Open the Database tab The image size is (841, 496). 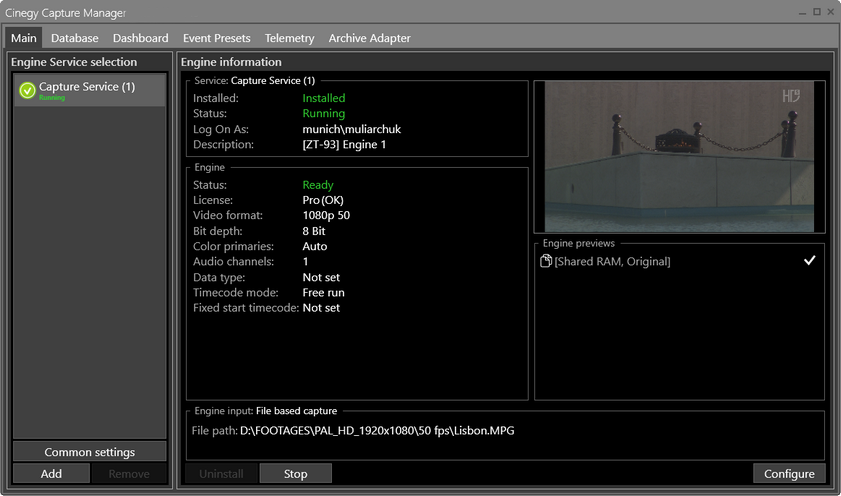pos(75,38)
